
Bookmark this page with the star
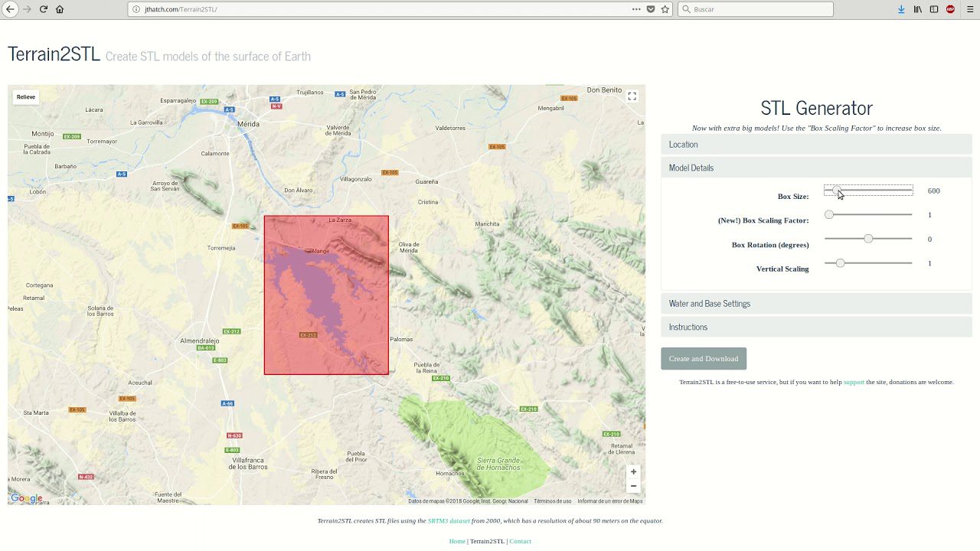665,9
